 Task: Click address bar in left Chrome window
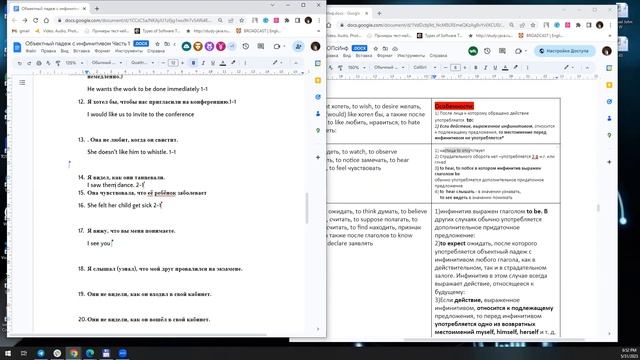(139, 20)
